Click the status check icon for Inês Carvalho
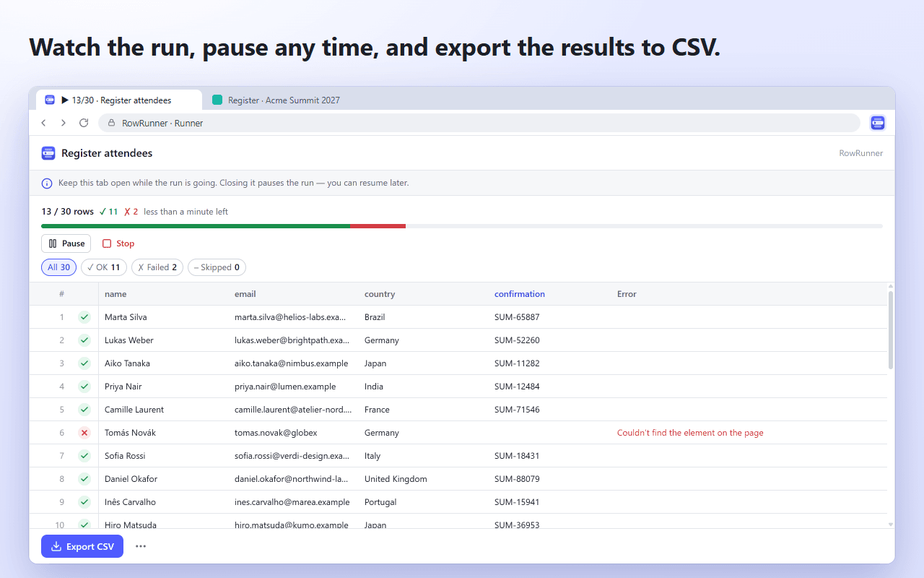Viewport: 924px width, 578px height. (x=84, y=502)
